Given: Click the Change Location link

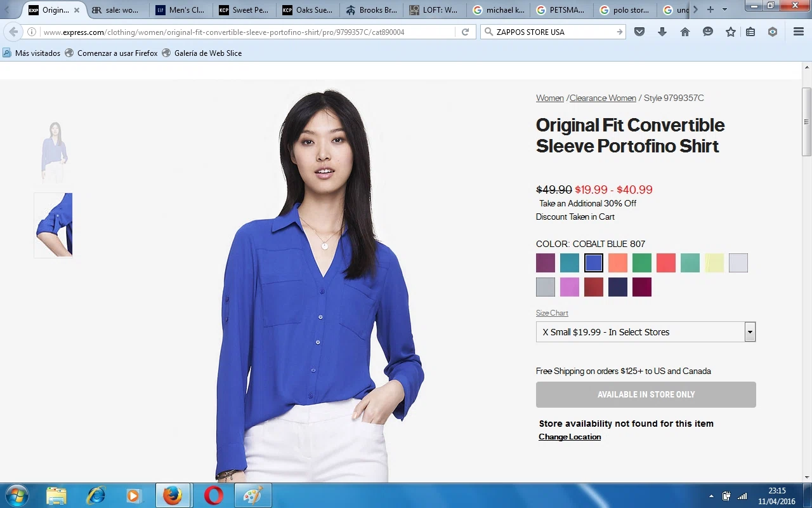Looking at the screenshot, I should (x=570, y=437).
